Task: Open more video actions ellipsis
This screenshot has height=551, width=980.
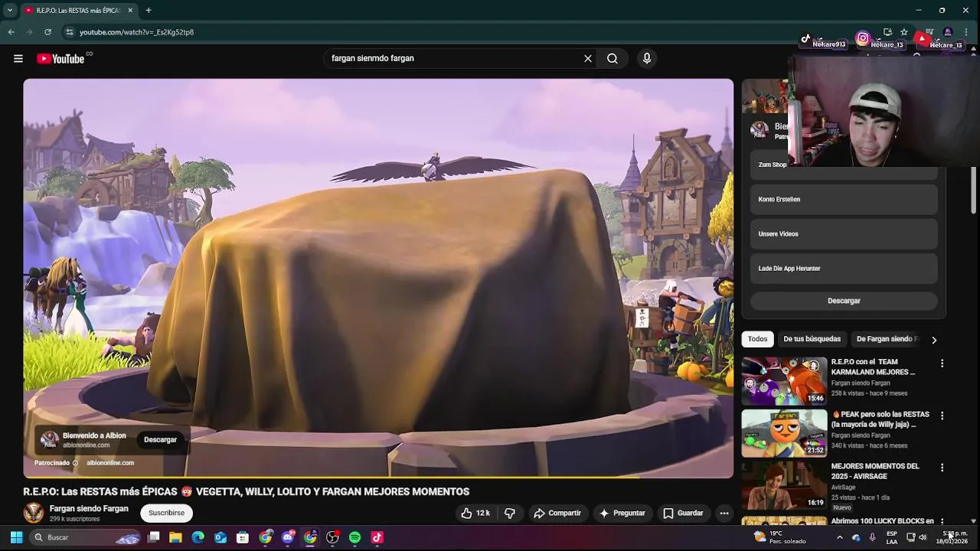Action: point(724,513)
